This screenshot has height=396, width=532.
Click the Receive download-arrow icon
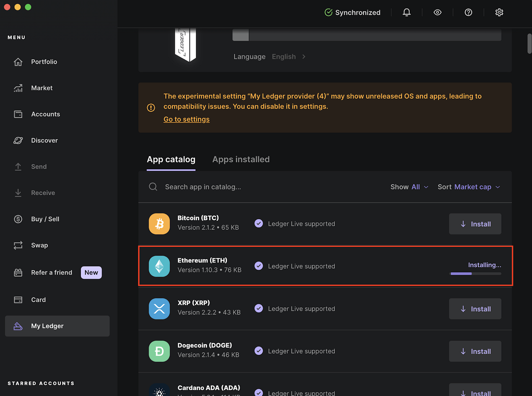tap(18, 193)
